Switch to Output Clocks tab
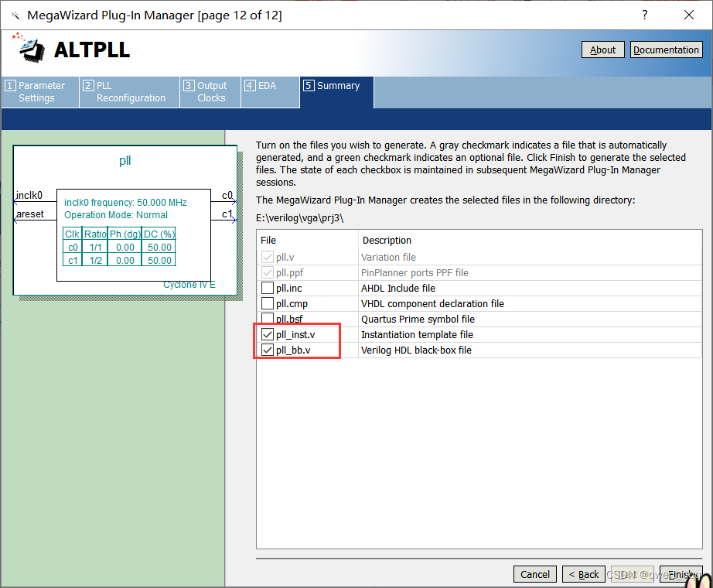This screenshot has height=588, width=713. 210,92
